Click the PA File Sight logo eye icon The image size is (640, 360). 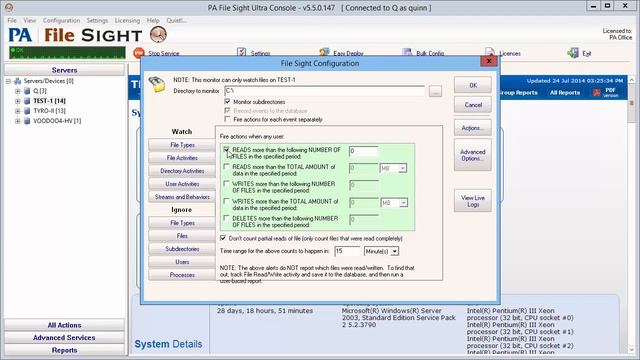click(158, 34)
